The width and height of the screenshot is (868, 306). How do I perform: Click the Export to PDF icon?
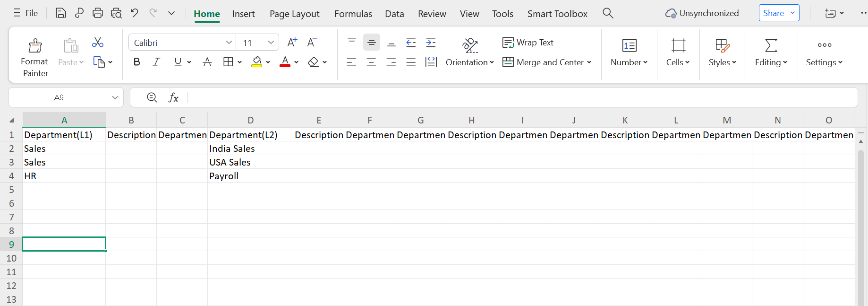[x=79, y=13]
